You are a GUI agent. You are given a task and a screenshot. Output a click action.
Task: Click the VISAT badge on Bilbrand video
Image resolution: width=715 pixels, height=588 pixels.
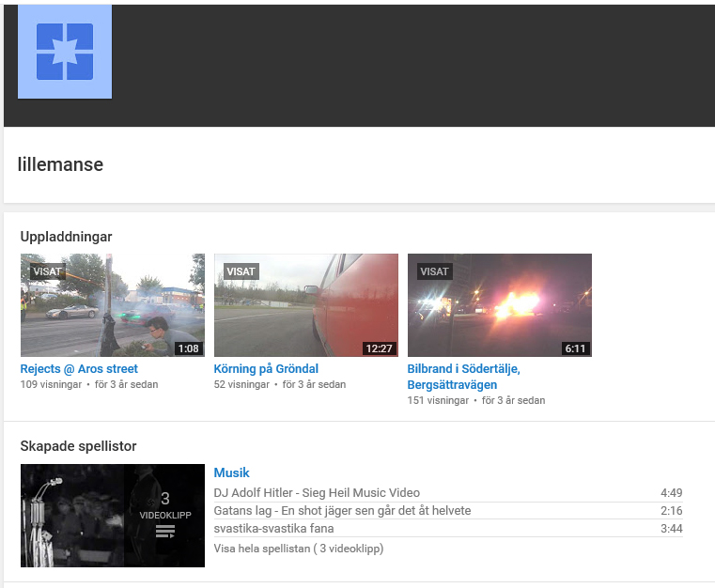[x=435, y=271]
